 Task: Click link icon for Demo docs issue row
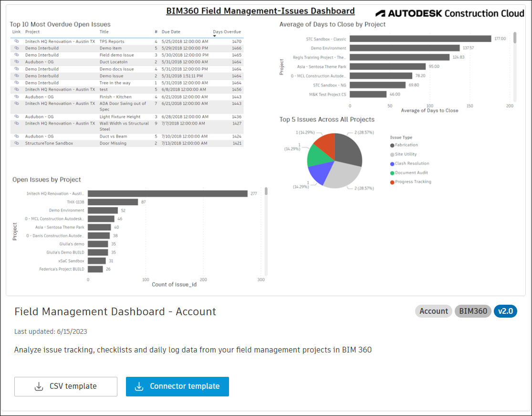(16, 69)
